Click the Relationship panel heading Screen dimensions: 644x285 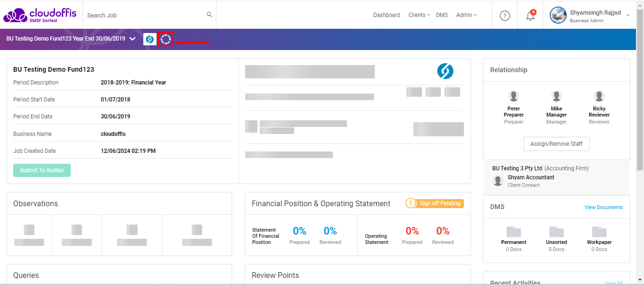pos(509,70)
